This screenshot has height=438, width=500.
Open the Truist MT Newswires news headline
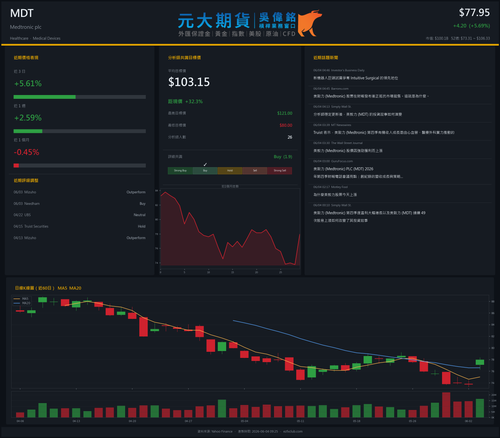384,132
